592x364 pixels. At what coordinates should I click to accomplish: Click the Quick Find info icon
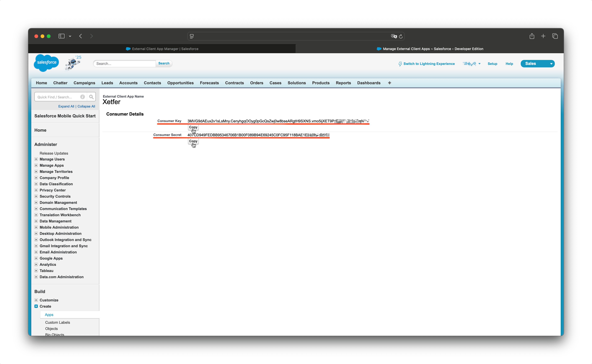click(x=83, y=97)
